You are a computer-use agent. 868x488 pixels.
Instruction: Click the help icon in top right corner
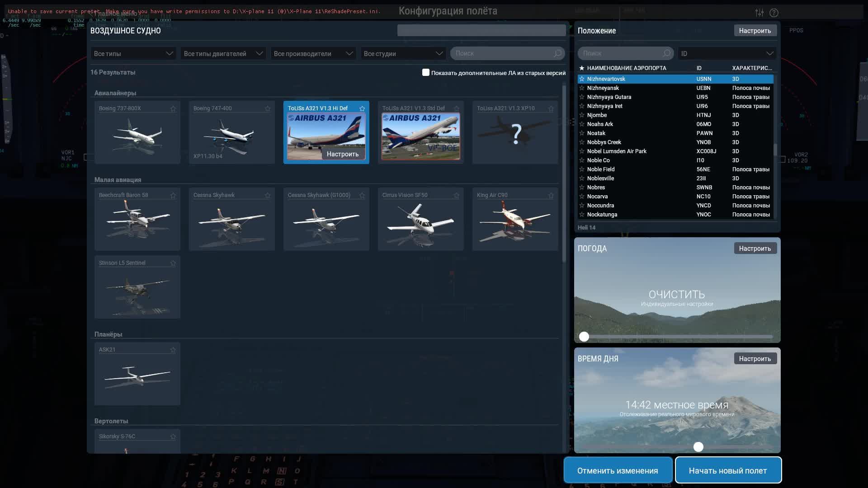pos(774,13)
